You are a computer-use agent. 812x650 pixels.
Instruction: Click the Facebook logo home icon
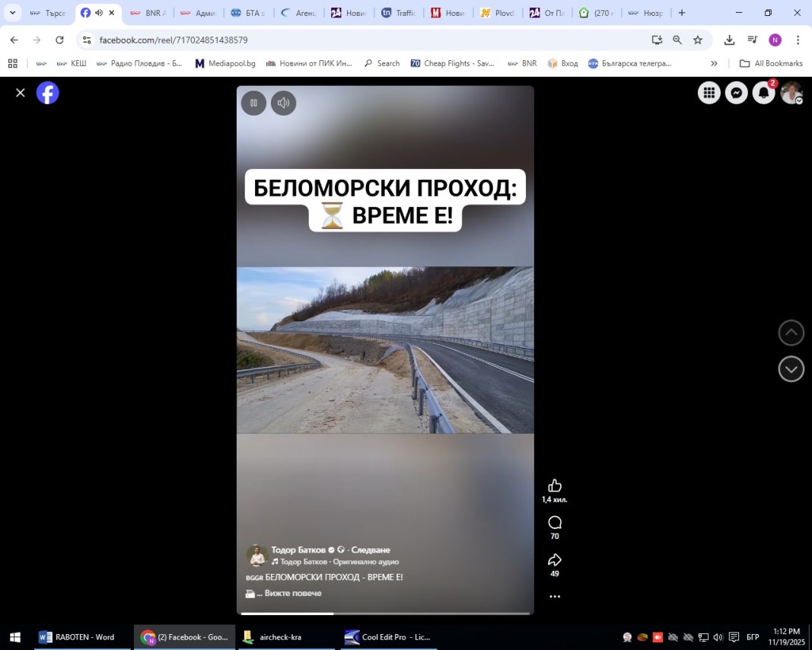[x=48, y=93]
